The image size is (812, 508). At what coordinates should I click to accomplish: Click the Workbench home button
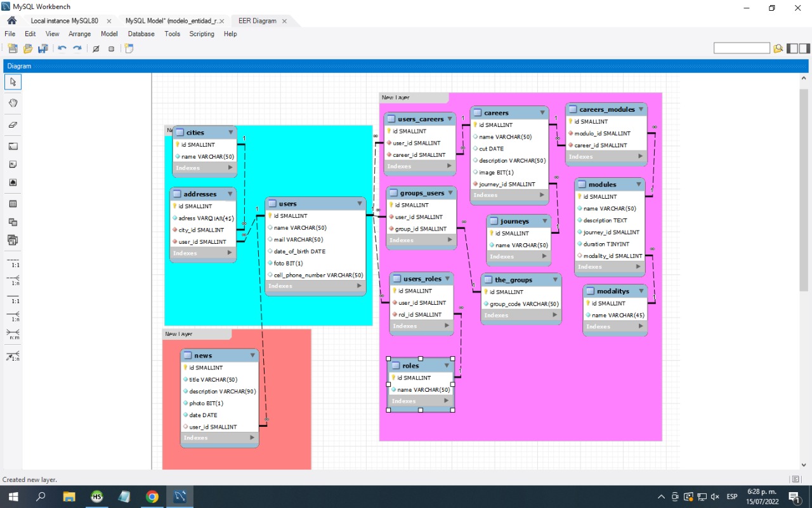tap(10, 20)
